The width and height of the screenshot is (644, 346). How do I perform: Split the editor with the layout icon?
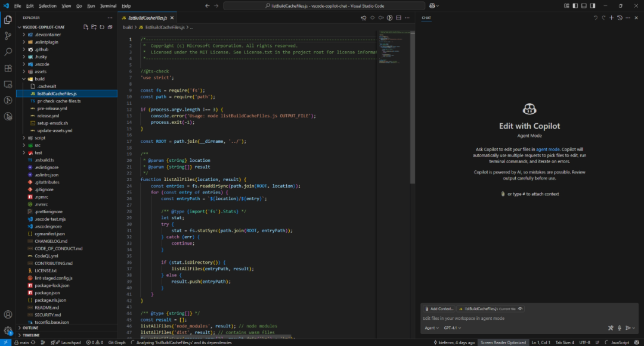pos(398,18)
